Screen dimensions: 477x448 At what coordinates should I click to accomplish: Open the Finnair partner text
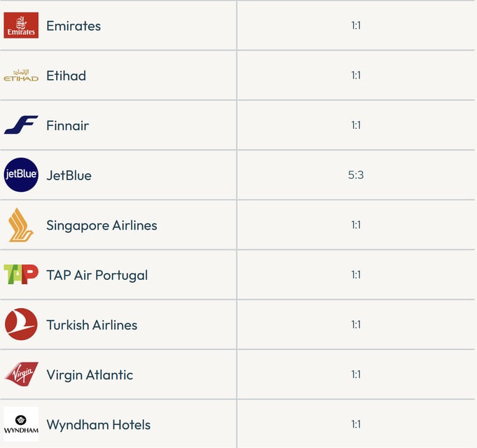(x=68, y=125)
